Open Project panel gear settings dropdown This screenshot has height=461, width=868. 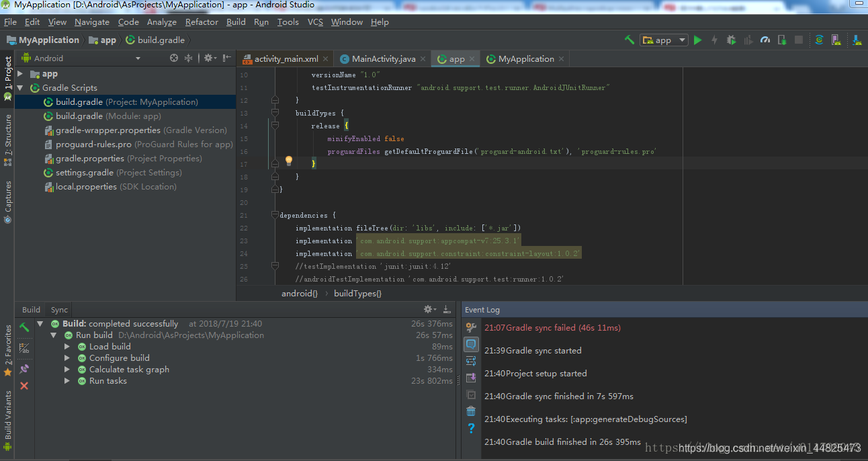click(x=210, y=58)
